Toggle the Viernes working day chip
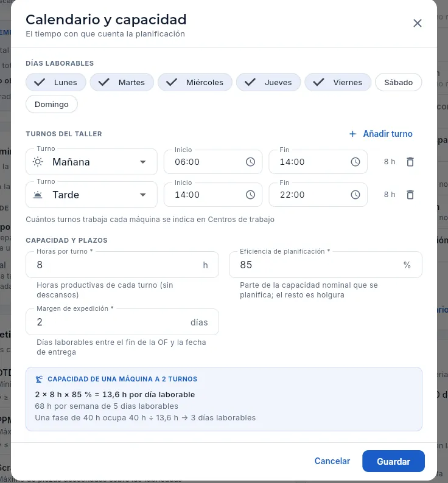This screenshot has width=448, height=483. click(x=338, y=82)
